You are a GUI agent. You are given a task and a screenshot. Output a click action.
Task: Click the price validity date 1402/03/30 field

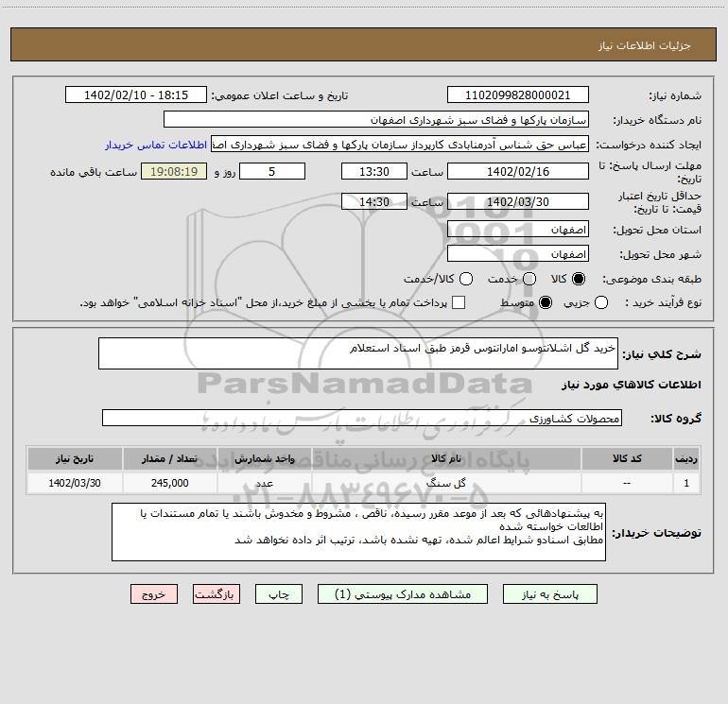(518, 202)
